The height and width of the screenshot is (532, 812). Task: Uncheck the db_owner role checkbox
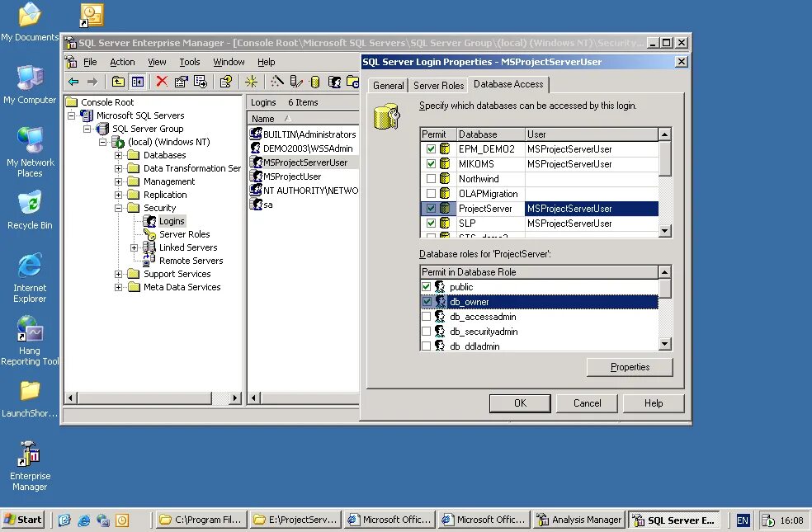(x=426, y=302)
